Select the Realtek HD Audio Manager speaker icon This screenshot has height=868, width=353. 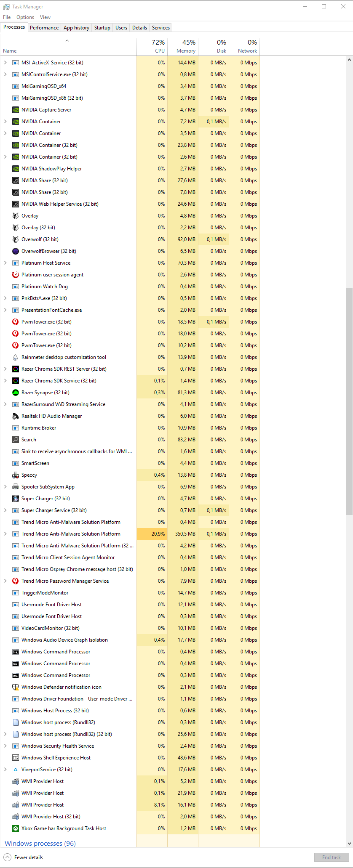pos(16,416)
